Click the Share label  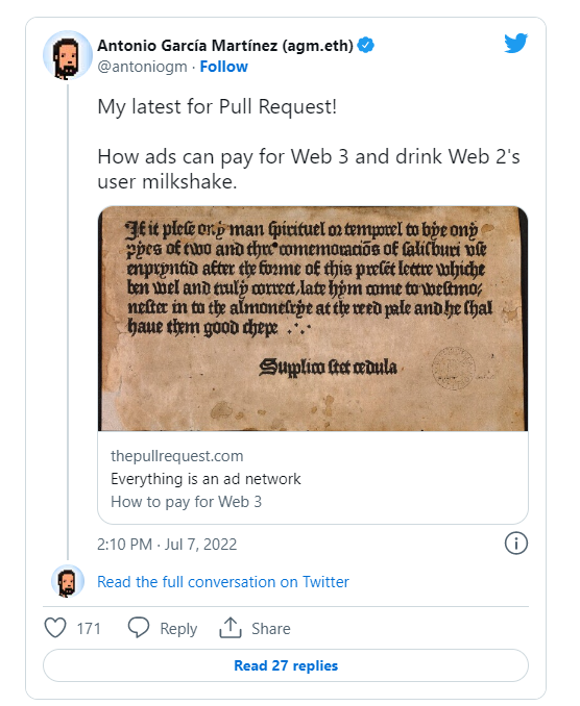271,629
